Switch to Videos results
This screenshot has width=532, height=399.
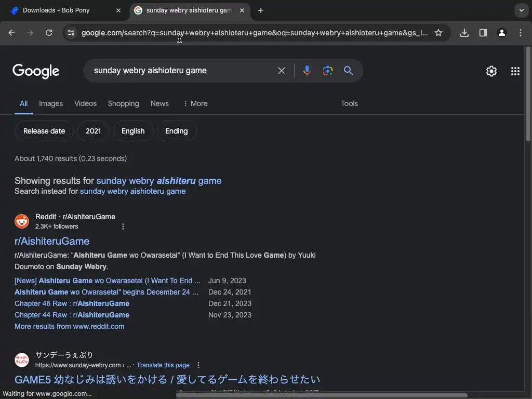[x=86, y=103]
